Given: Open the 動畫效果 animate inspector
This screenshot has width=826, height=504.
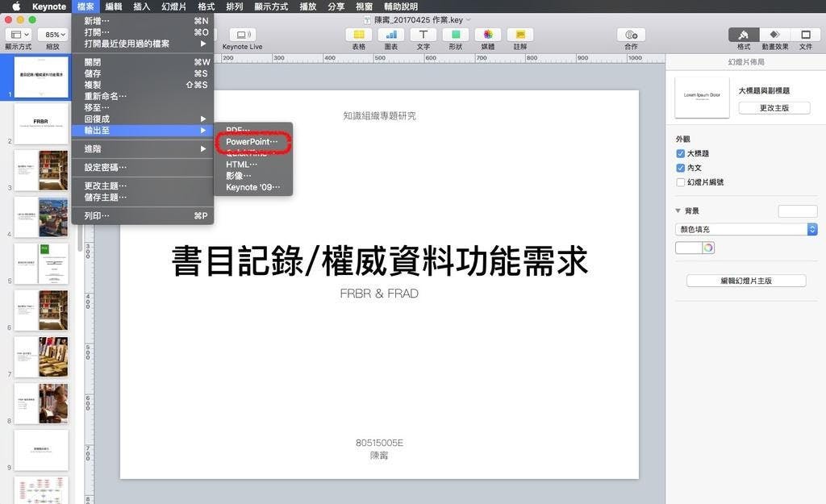Looking at the screenshot, I should coord(774,35).
